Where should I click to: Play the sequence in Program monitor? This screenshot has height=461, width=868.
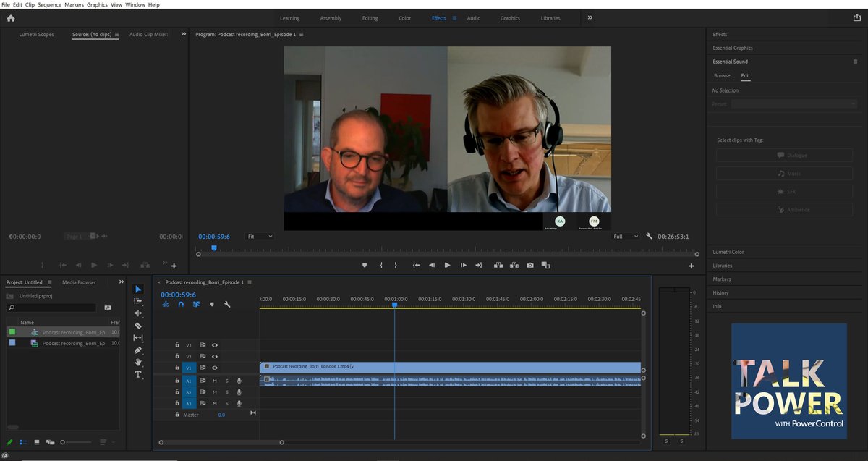447,266
